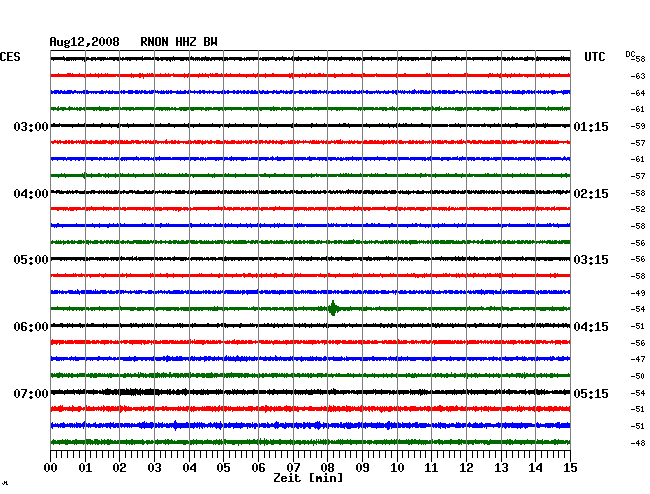Select minute tick label 10 on x-axis
Image resolution: width=650 pixels, height=494 pixels.
[397, 467]
